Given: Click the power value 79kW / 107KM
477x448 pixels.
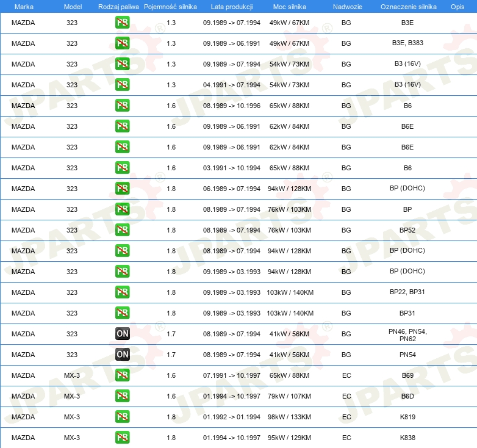Looking at the screenshot, I should pyautogui.click(x=289, y=396).
